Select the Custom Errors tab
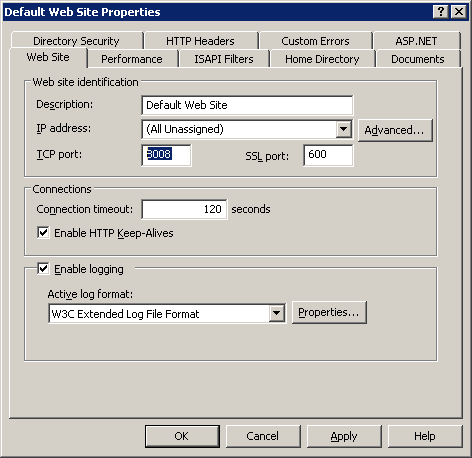 [315, 41]
